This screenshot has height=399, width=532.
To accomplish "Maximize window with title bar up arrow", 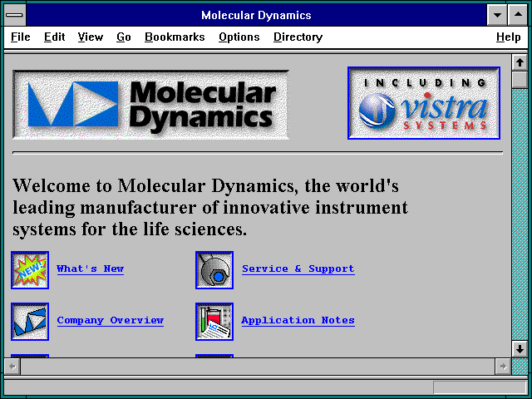I will (x=518, y=15).
